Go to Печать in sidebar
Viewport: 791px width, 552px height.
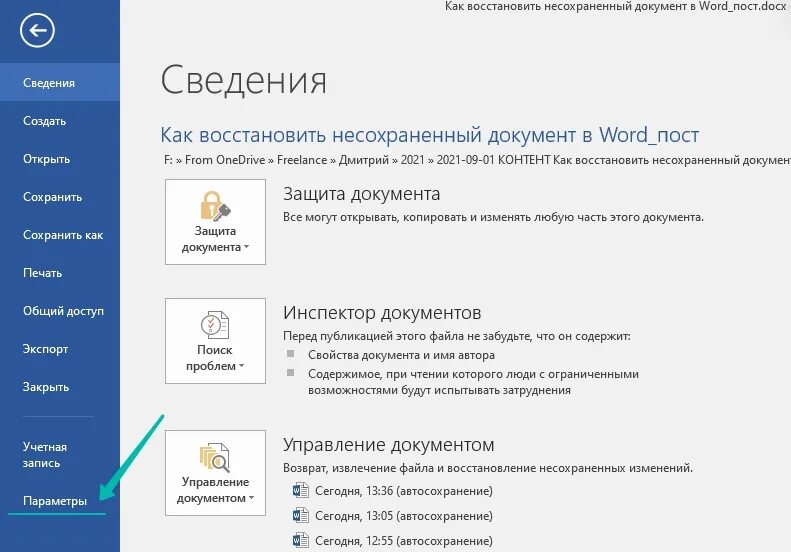click(x=60, y=273)
